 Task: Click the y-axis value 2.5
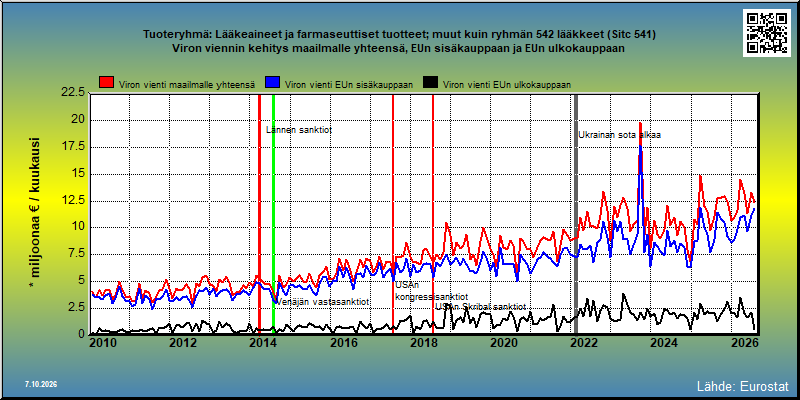[76, 308]
